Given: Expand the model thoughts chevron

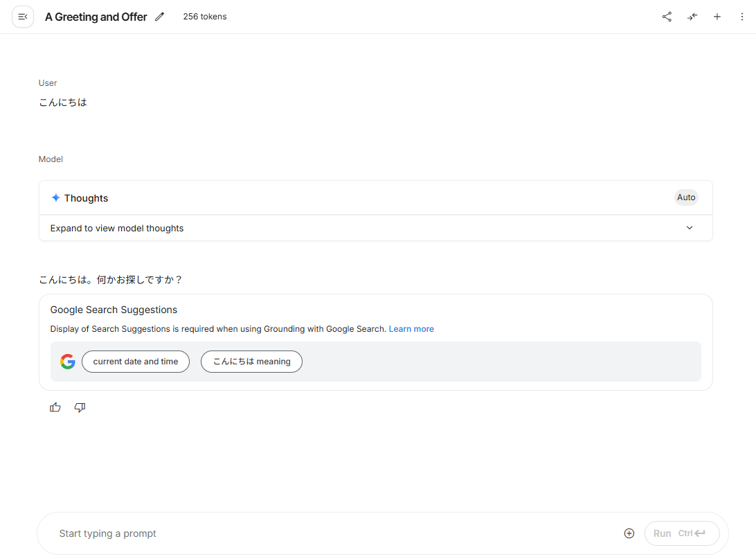Looking at the screenshot, I should point(690,228).
